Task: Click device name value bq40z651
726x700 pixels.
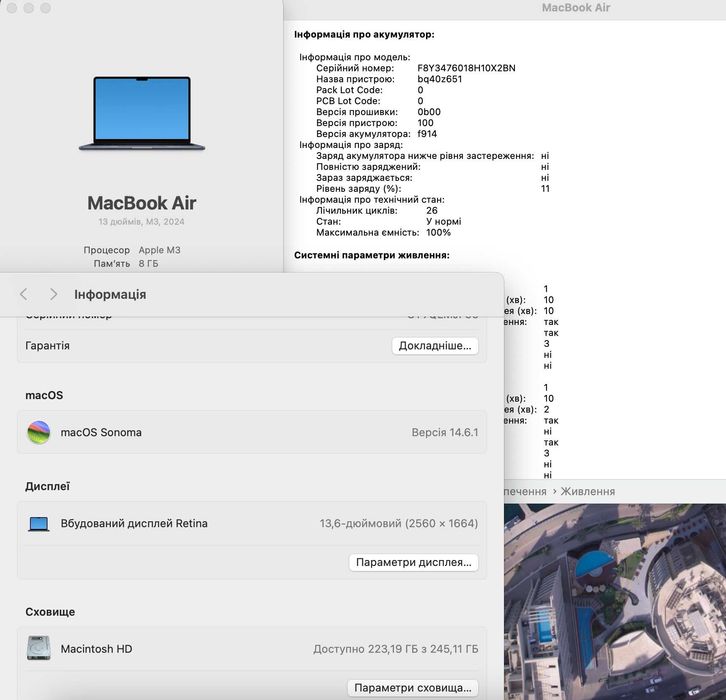Action: tap(439, 79)
